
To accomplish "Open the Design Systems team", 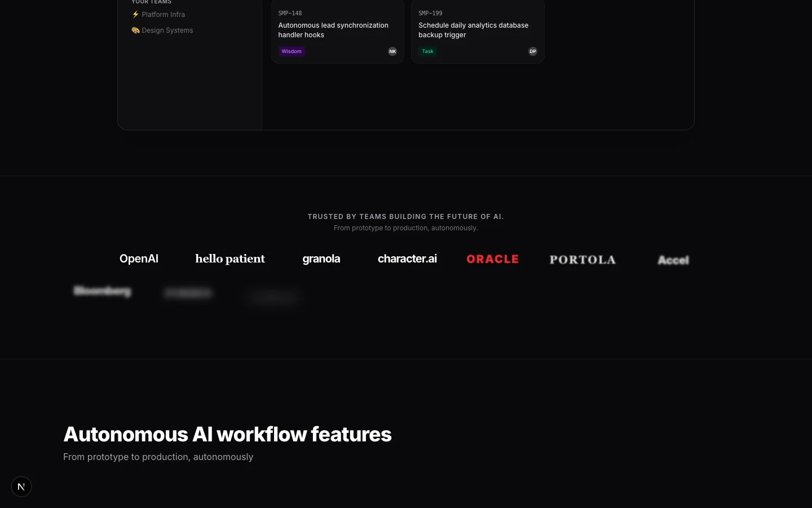I will (x=162, y=30).
